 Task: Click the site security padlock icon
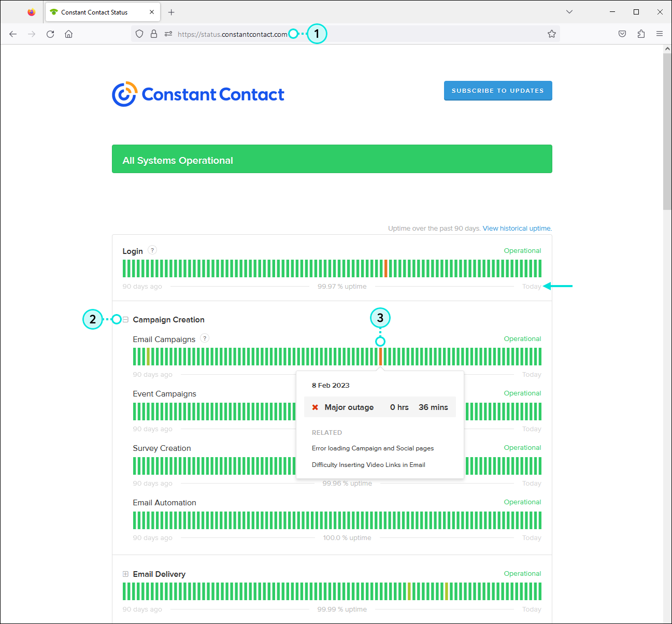154,34
